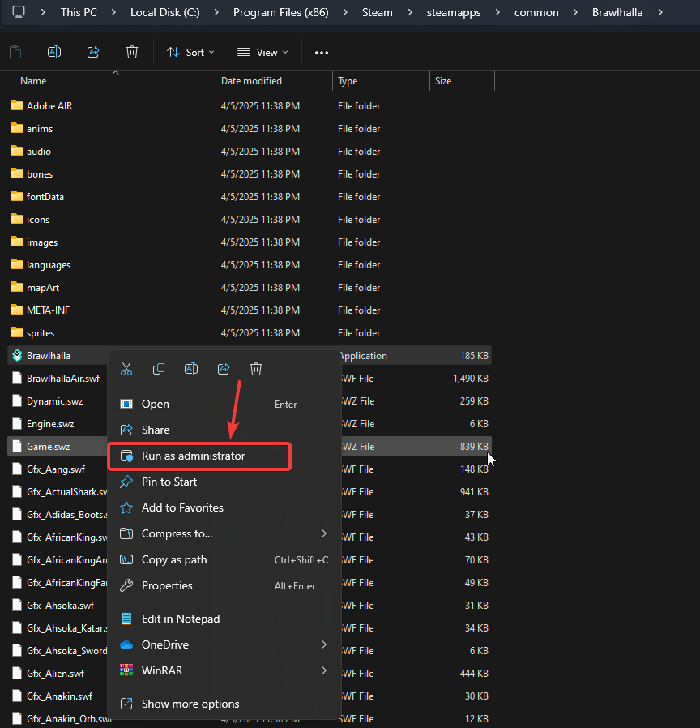Click the Share icon in the context menu
700x728 pixels.
point(224,369)
